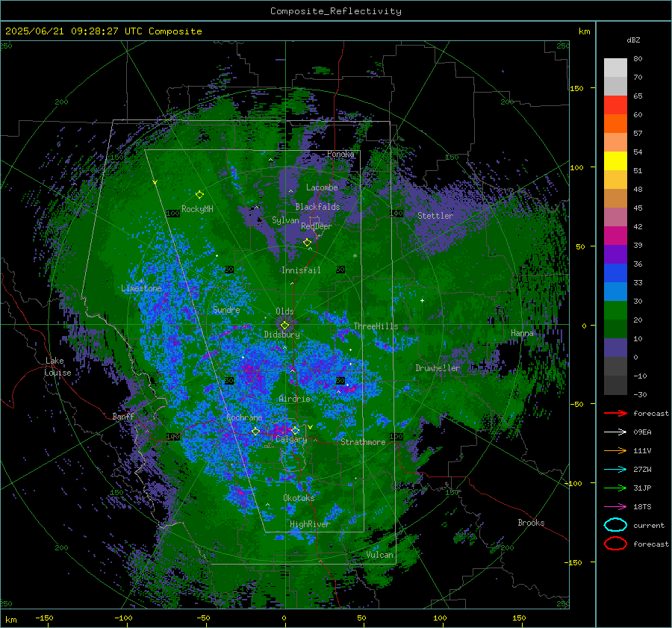Select the Drumheller label

point(438,368)
